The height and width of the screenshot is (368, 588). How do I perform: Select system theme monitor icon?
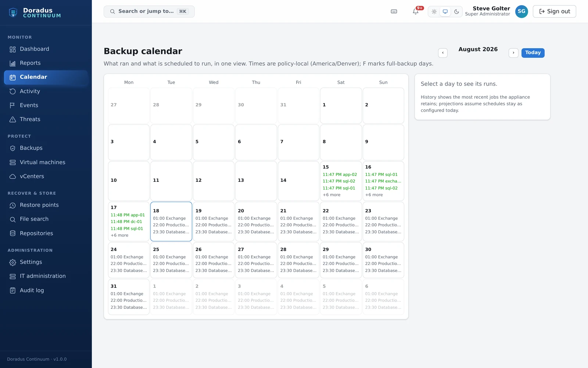pyautogui.click(x=445, y=11)
